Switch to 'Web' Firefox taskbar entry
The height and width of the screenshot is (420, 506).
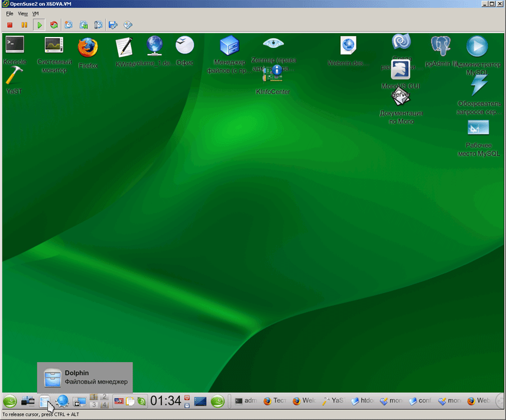(x=478, y=401)
